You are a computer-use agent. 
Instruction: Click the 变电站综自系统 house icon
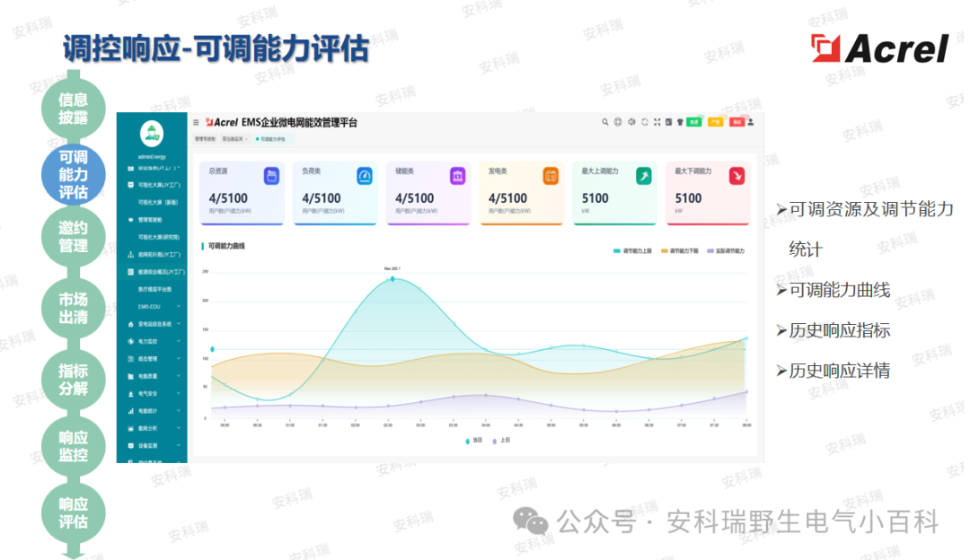pyautogui.click(x=130, y=324)
